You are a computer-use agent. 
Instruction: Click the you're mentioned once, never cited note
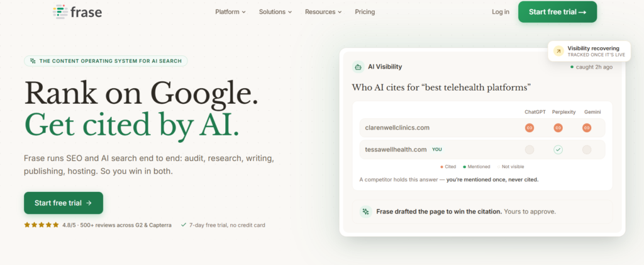(492, 179)
